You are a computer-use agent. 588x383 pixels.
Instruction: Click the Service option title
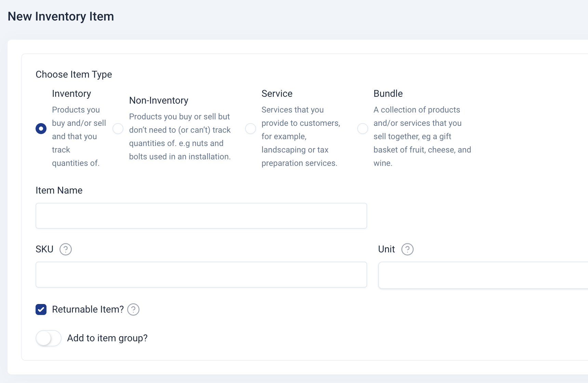277,94
